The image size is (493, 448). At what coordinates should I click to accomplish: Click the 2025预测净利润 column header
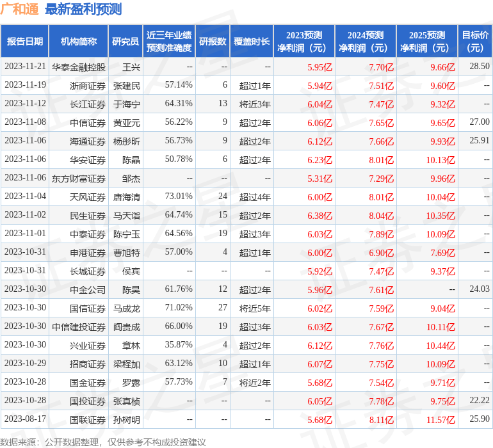pyautogui.click(x=427, y=41)
